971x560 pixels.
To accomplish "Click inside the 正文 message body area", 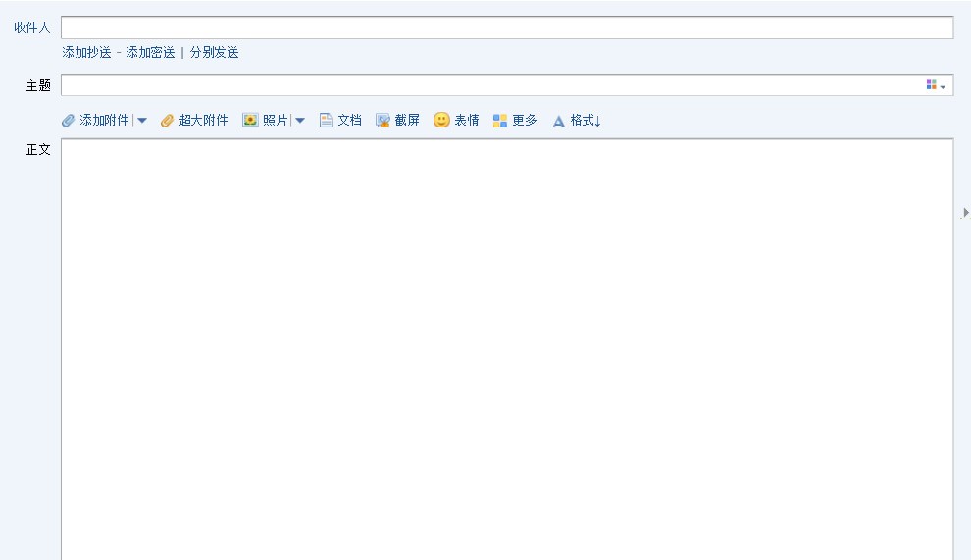I will pyautogui.click(x=506, y=349).
